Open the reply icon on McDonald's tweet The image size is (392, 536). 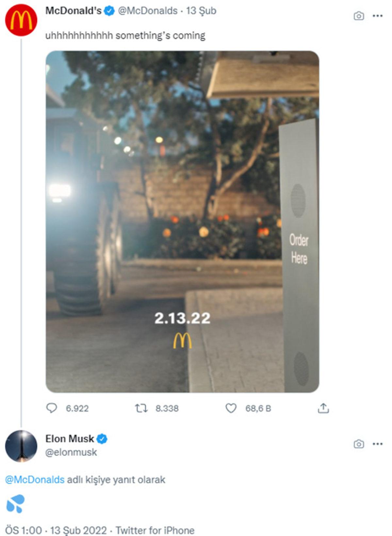point(52,408)
